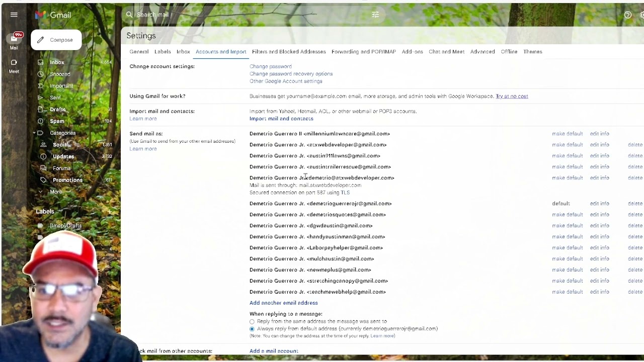This screenshot has height=362, width=644.
Task: Switch to the Inbox settings tab
Action: [183, 52]
